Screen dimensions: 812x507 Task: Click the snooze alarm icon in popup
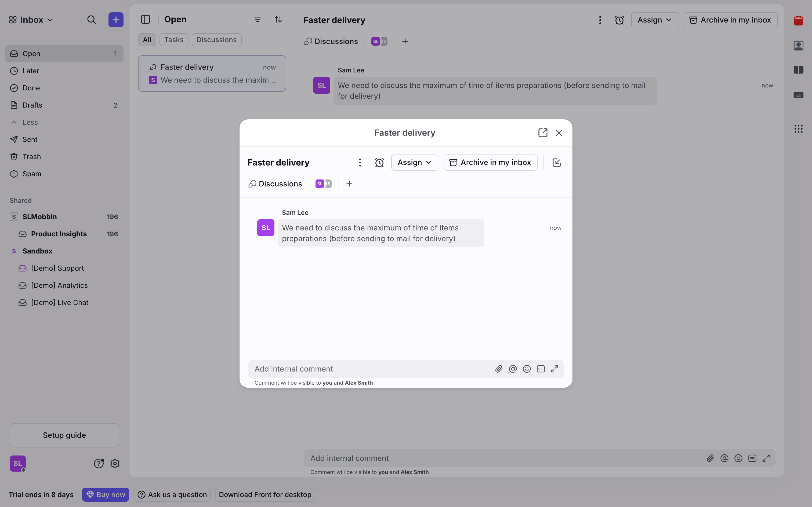tap(379, 163)
